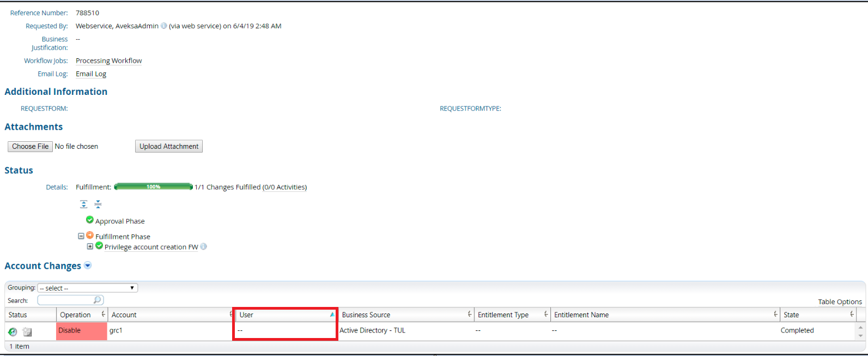The height and width of the screenshot is (356, 868).
Task: Open the (0/0 Activities) link
Action: click(x=284, y=187)
